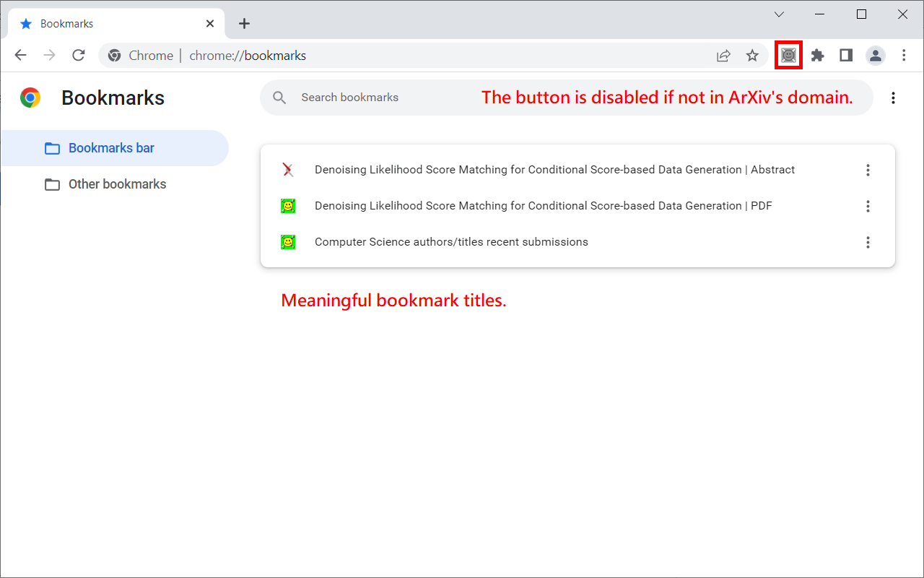Open more actions for Computer Science bookmark
The height and width of the screenshot is (578, 924).
[868, 242]
